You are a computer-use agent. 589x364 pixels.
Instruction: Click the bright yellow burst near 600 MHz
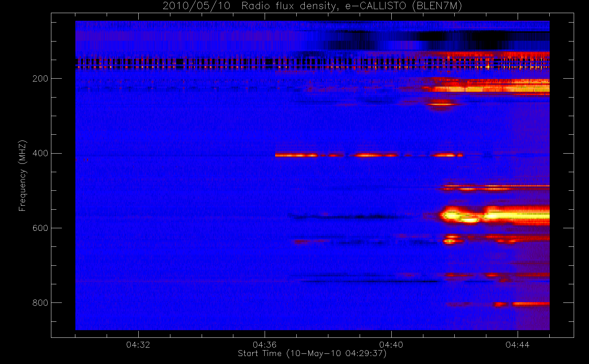(495, 215)
